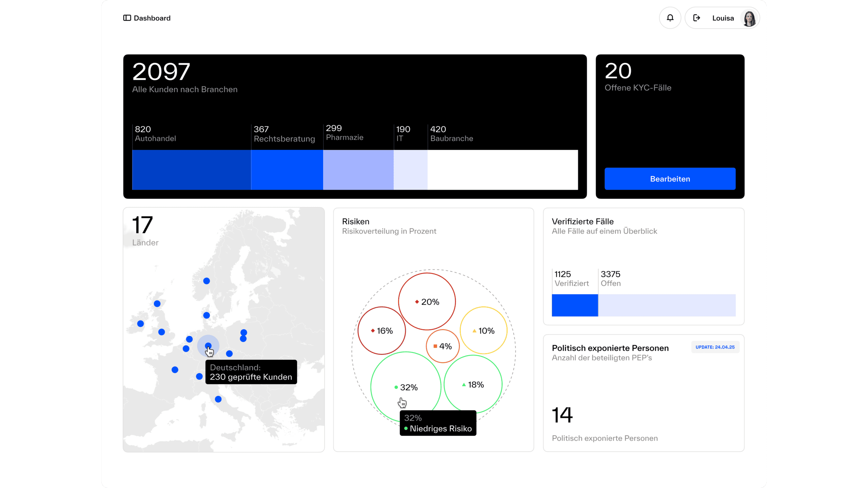Click the England map dot
868x488 pixels.
pos(162,332)
